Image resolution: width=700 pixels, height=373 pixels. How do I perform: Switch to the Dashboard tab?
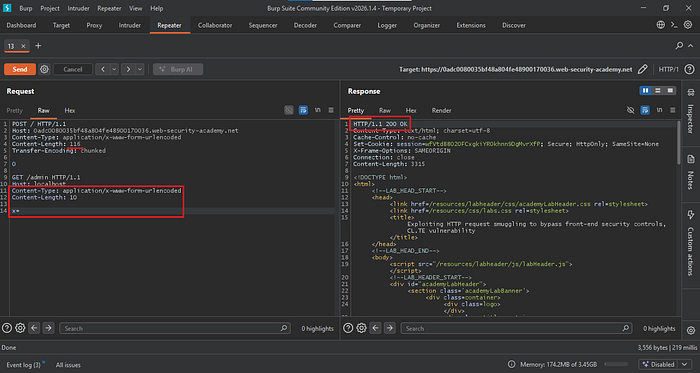click(x=21, y=25)
